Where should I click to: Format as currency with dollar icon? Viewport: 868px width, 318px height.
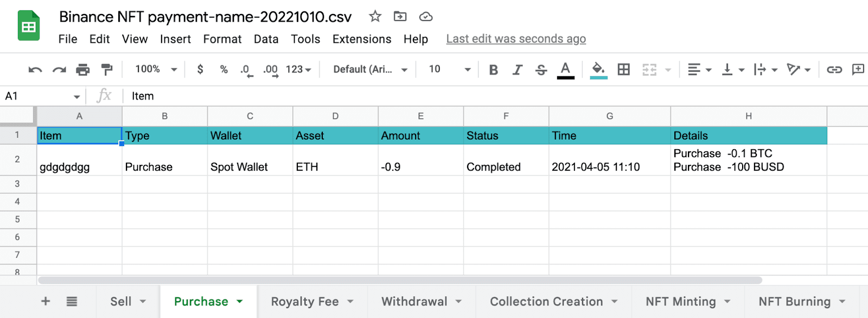point(200,69)
